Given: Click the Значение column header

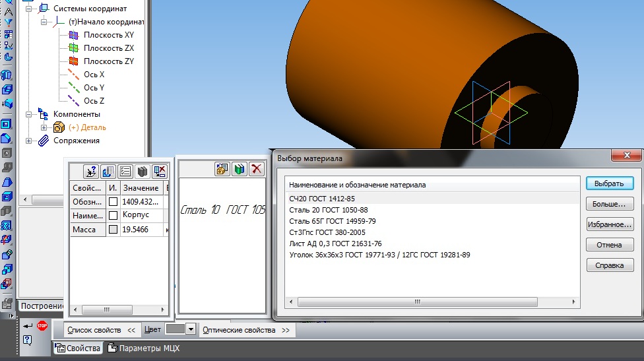Looking at the screenshot, I should tap(141, 187).
